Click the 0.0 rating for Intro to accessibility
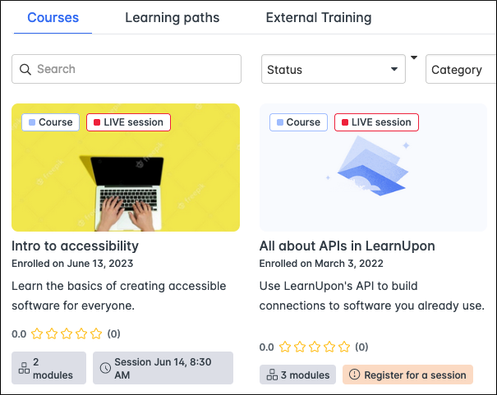This screenshot has width=497, height=395. 19,334
